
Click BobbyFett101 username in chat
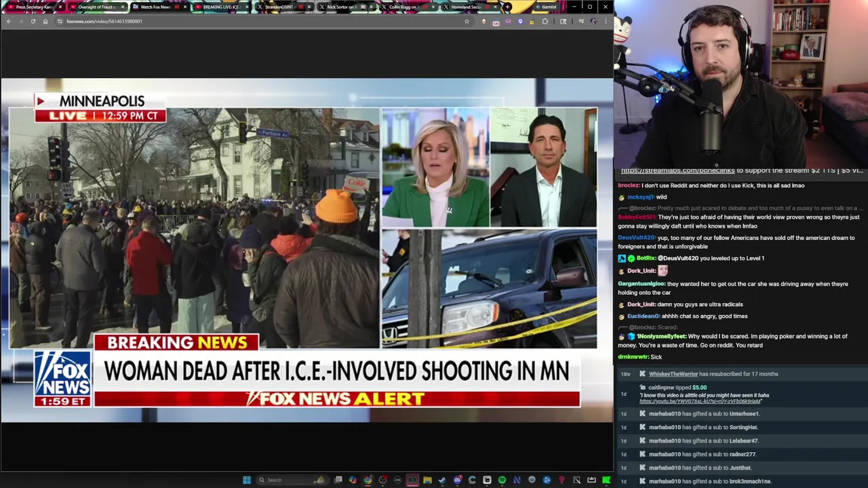(x=637, y=218)
